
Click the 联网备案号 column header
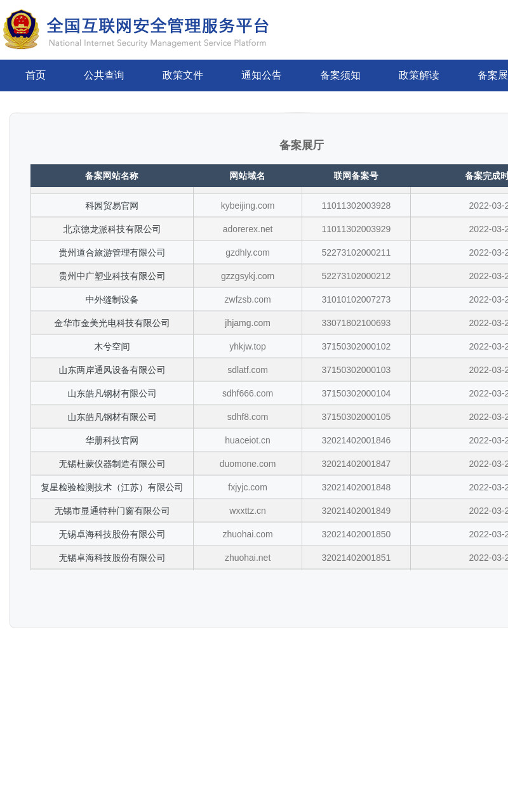pyautogui.click(x=356, y=176)
